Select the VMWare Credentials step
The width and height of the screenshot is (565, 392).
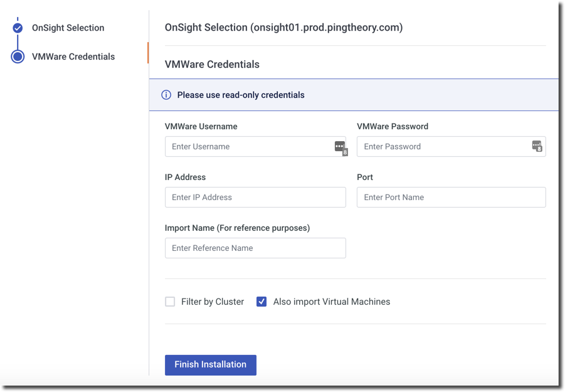click(73, 56)
